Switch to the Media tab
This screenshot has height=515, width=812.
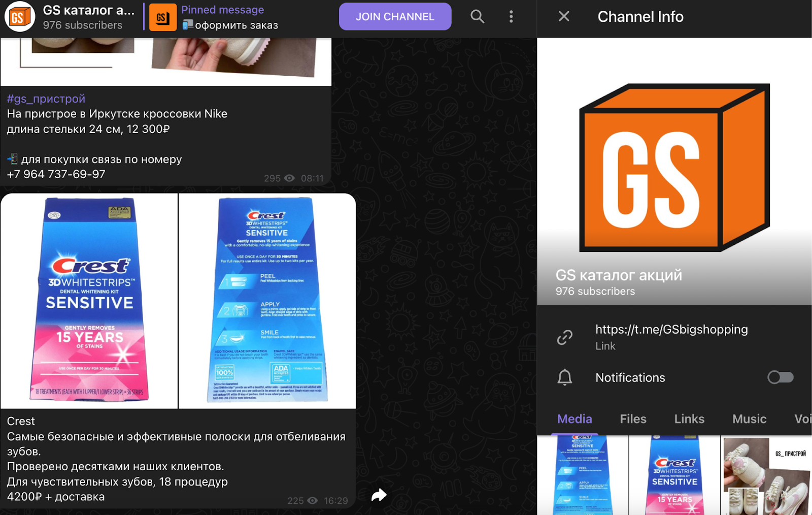pyautogui.click(x=574, y=419)
